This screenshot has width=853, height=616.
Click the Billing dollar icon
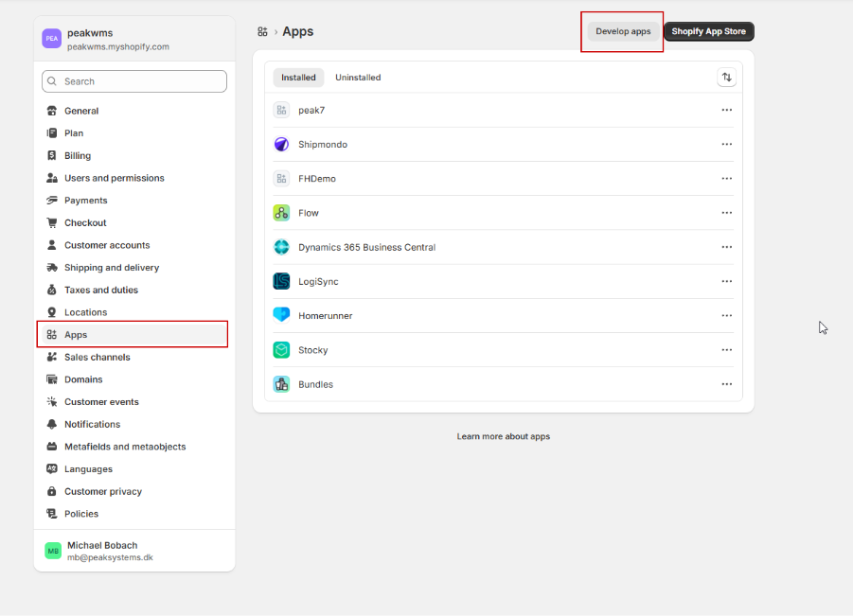pos(52,155)
